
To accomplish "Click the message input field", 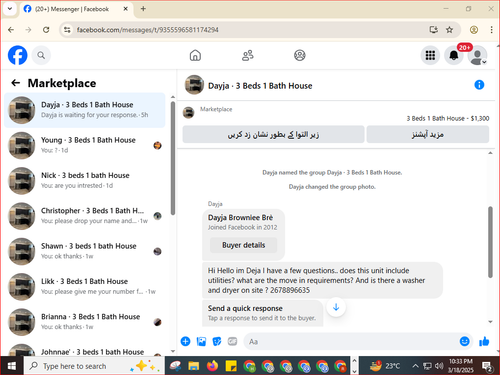I will click(x=352, y=341).
